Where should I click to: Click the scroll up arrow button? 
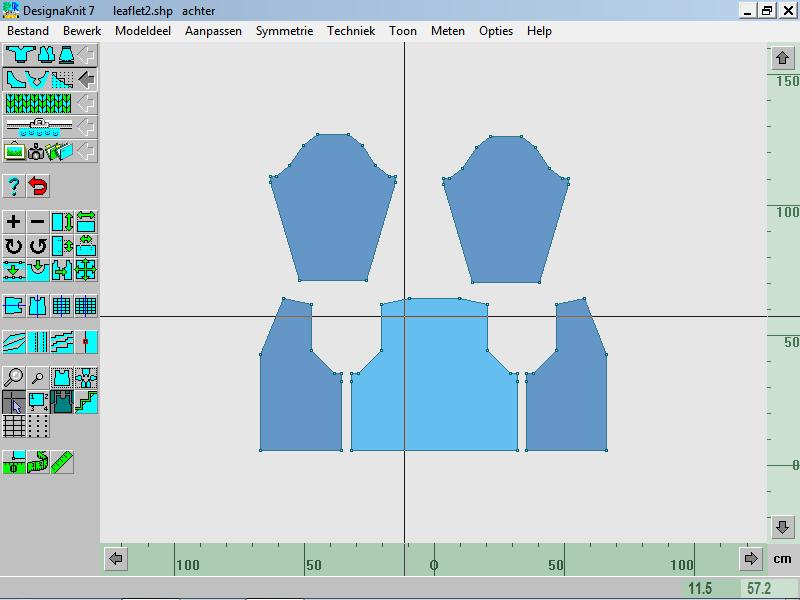pos(783,59)
